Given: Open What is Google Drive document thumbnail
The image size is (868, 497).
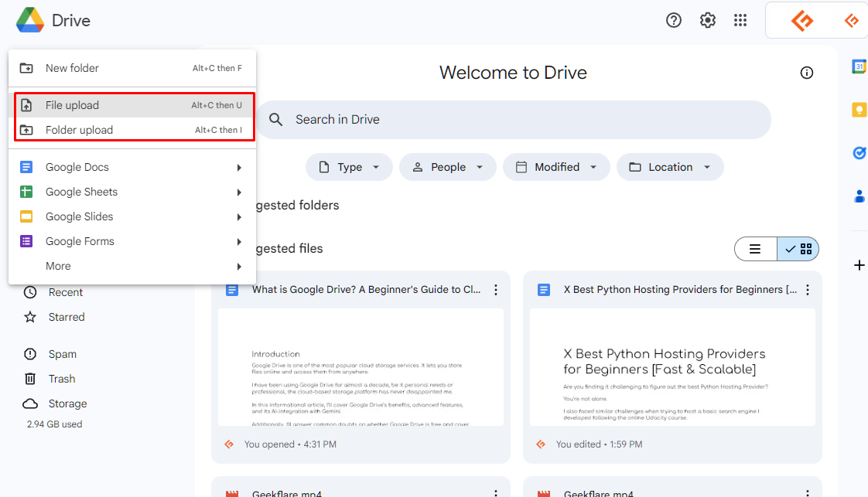Looking at the screenshot, I should (361, 367).
